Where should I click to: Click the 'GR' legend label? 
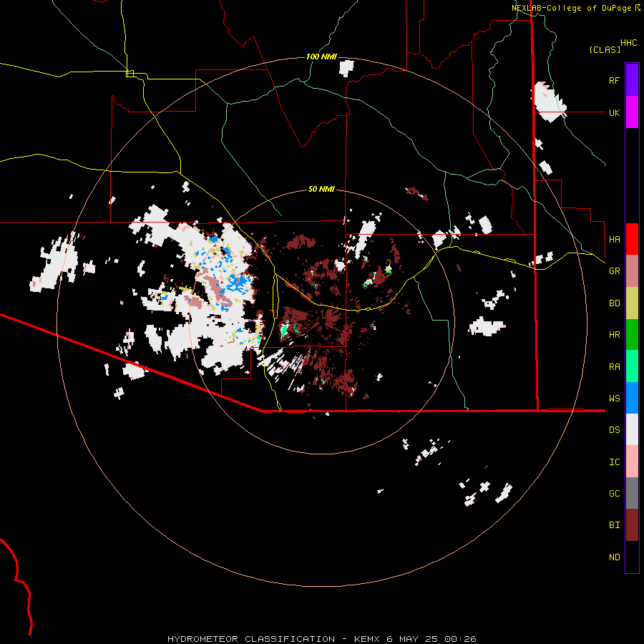point(614,271)
